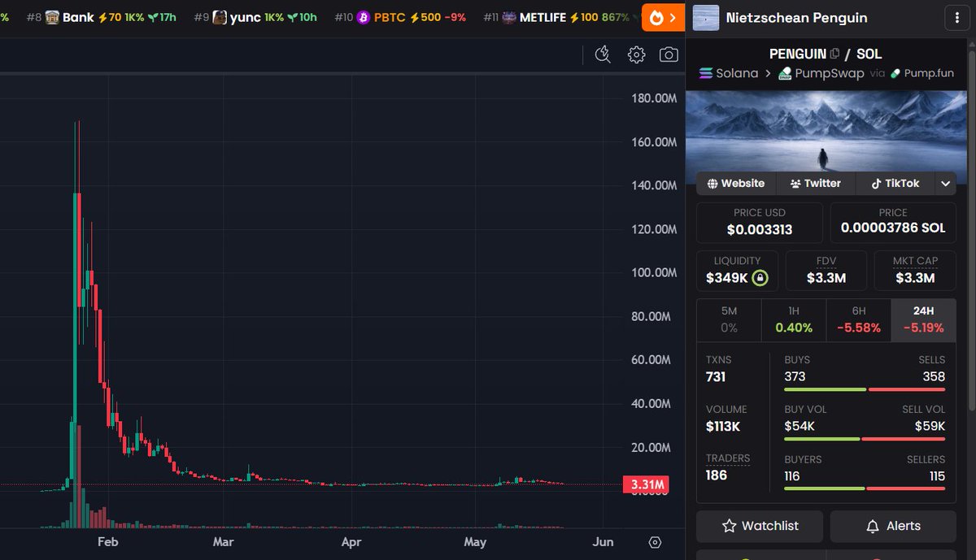Click the Watchlist star icon
The image size is (976, 560).
pyautogui.click(x=730, y=526)
